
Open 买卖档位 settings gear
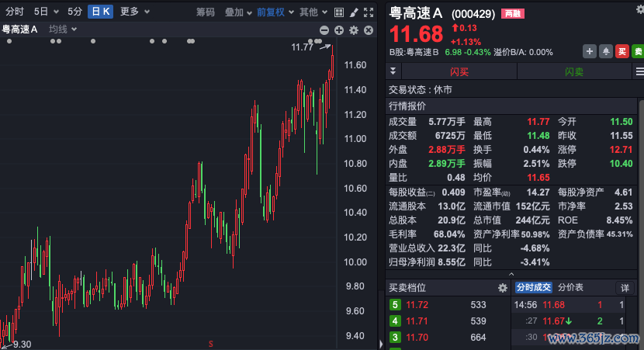tap(502, 288)
